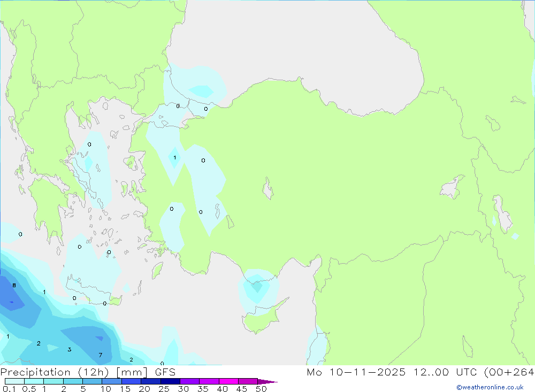The width and height of the screenshot is (535, 392).
Task: Click the legend label '0.1'
Action: click(x=9, y=389)
